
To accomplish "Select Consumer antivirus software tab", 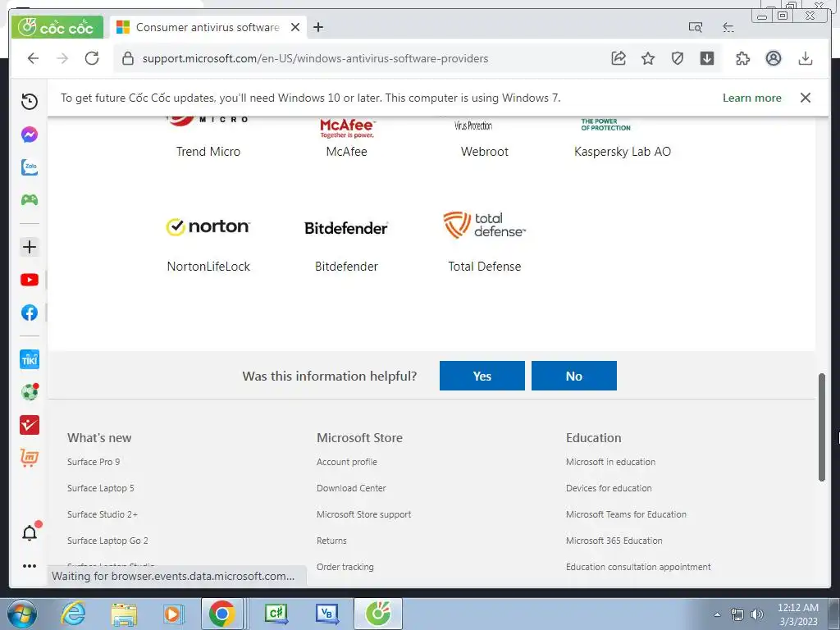I will click(x=208, y=27).
